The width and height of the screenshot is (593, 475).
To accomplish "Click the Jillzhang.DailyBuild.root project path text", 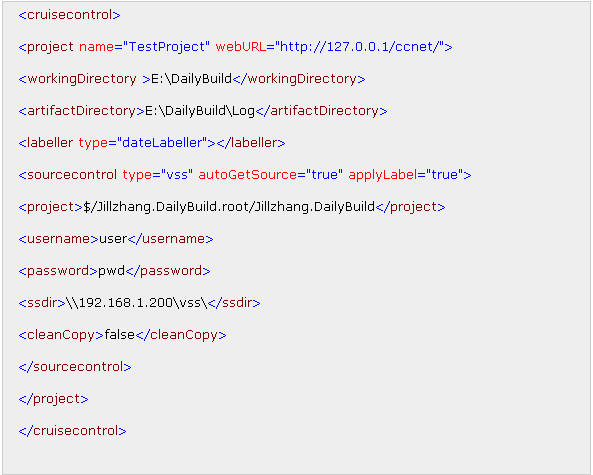I will pyautogui.click(x=229, y=207).
